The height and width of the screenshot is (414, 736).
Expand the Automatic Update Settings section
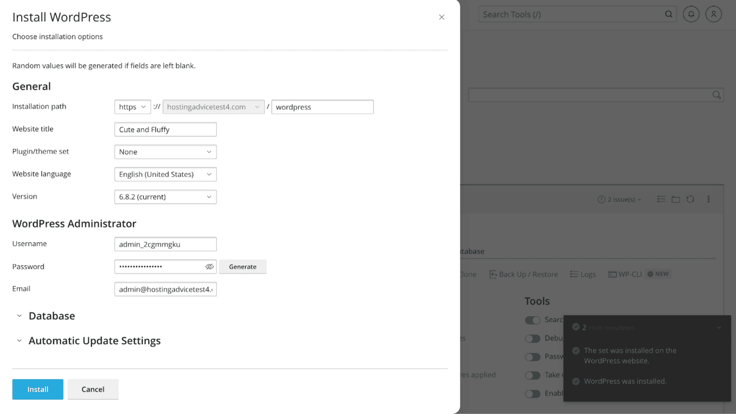pyautogui.click(x=94, y=341)
